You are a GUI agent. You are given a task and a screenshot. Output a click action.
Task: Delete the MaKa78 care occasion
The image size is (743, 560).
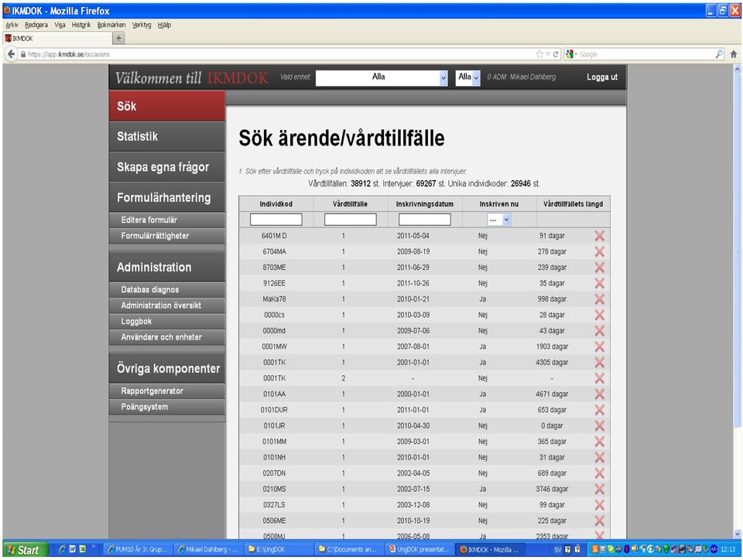coord(599,299)
